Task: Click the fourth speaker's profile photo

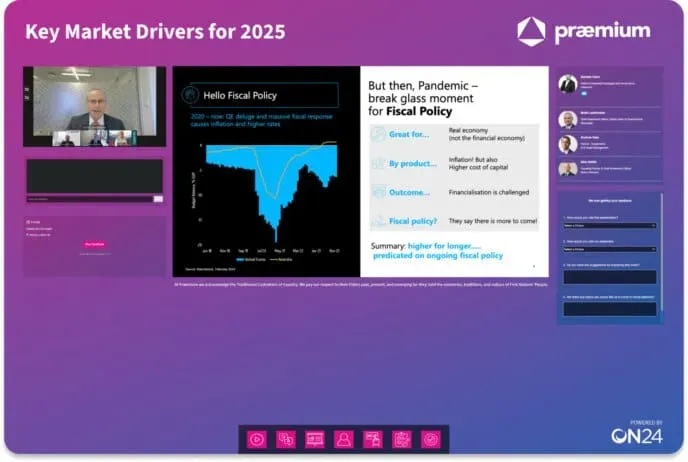Action: coord(568,169)
